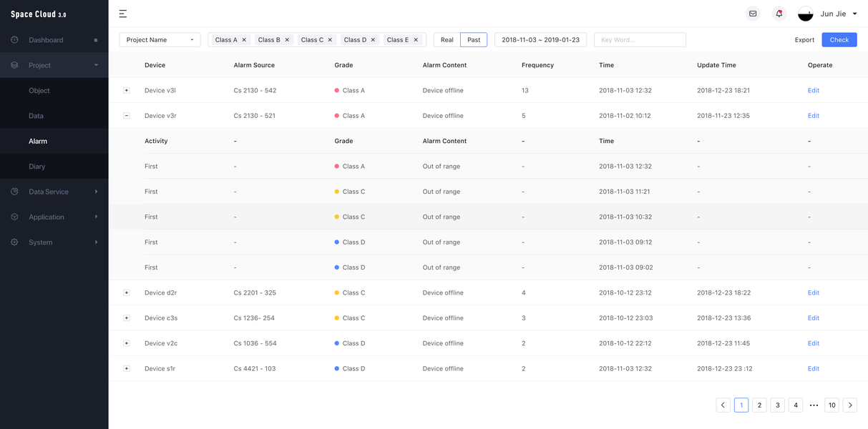Expand the Device v3l row
The width and height of the screenshot is (868, 429).
(127, 90)
